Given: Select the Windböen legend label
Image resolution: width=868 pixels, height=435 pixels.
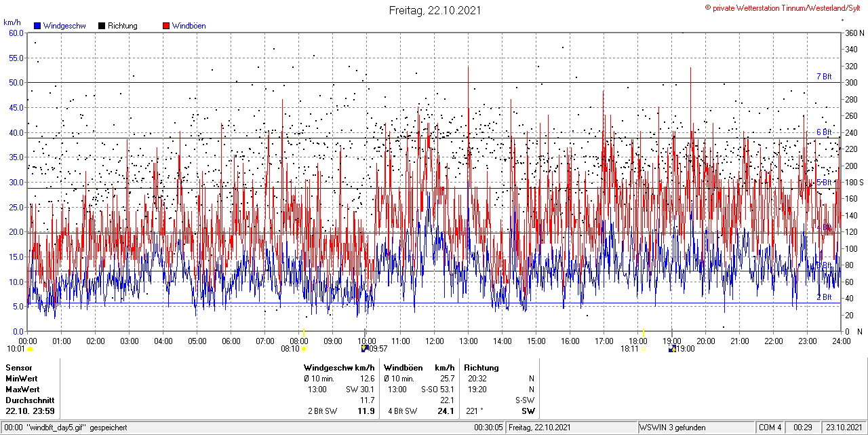Looking at the screenshot, I should (x=189, y=26).
